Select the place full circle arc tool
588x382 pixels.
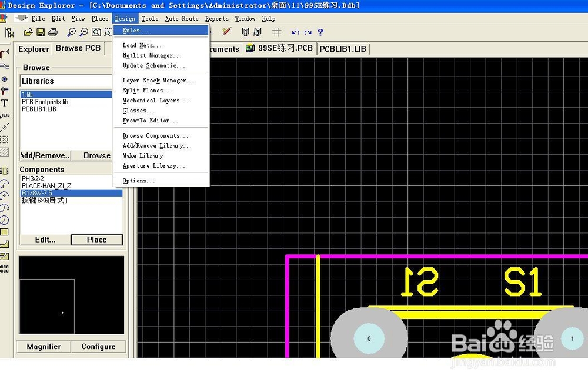coord(4,220)
